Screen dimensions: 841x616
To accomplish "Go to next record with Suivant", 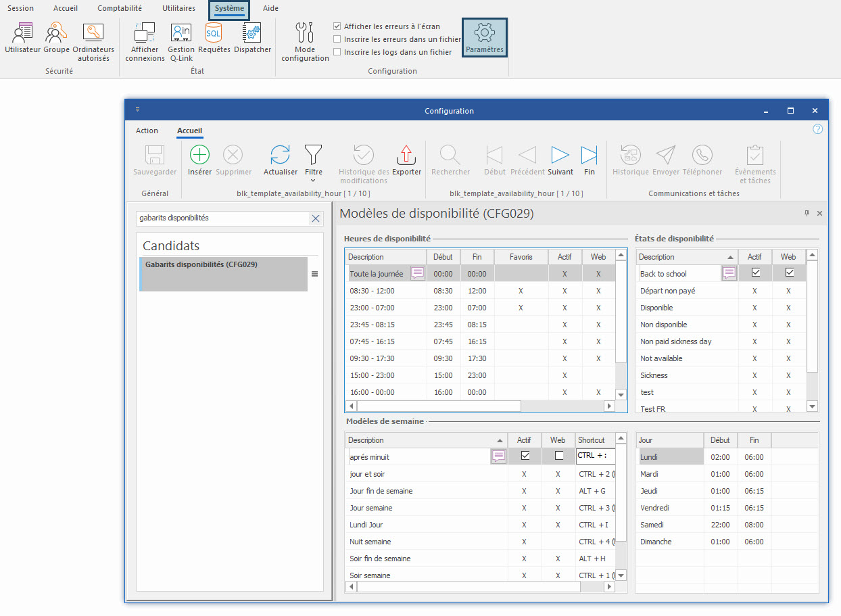I will click(560, 156).
